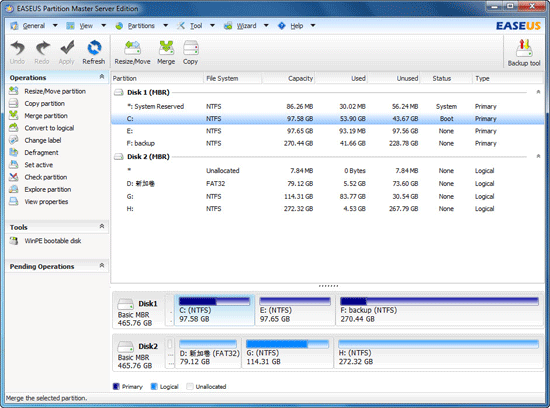Sort by the Capacity column header
This screenshot has height=408, width=550.
tap(288, 78)
